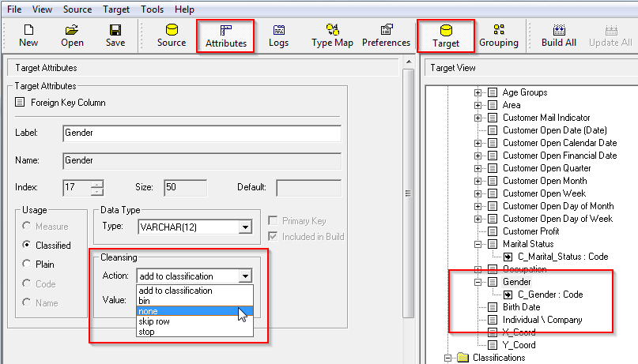This screenshot has width=638, height=364.
Task: Expand the Age Groups tree node
Action: pos(478,92)
